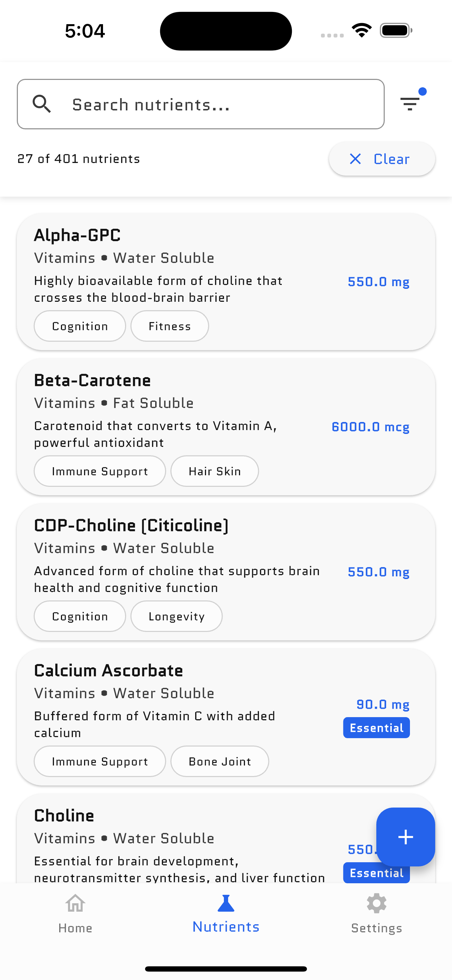Type in the Search nutrients field

(221, 104)
